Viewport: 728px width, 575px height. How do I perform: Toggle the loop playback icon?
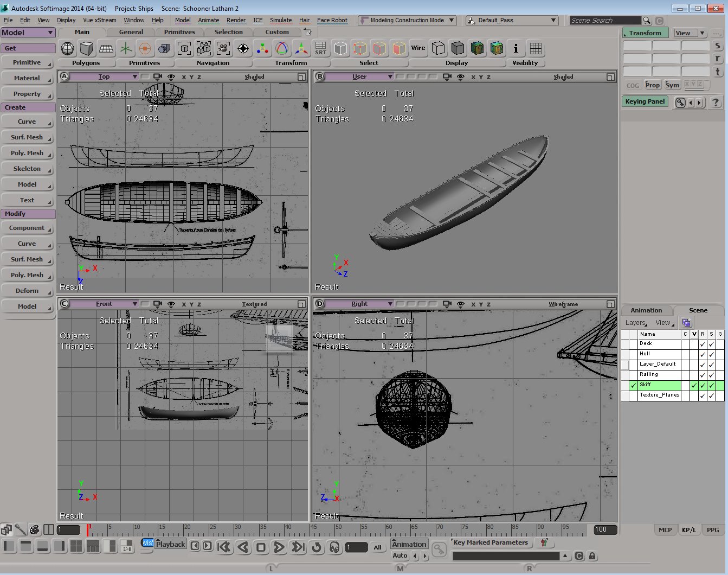[317, 547]
